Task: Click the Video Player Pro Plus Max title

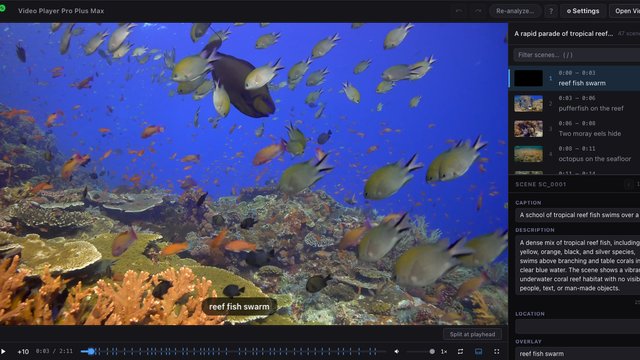Action: click(61, 11)
